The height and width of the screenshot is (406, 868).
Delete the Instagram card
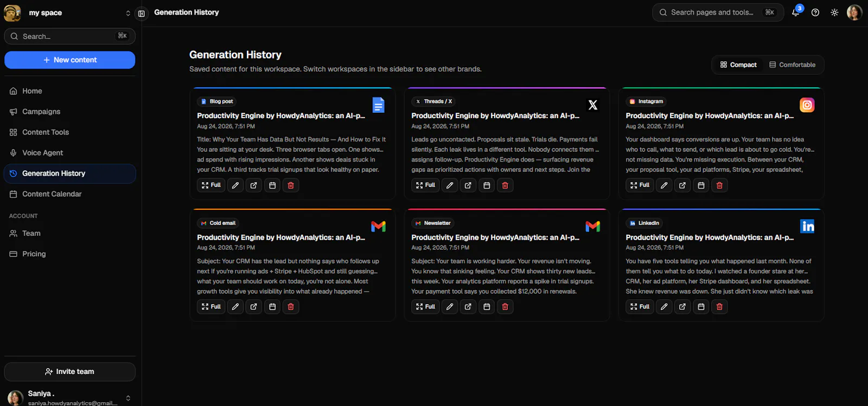click(719, 185)
